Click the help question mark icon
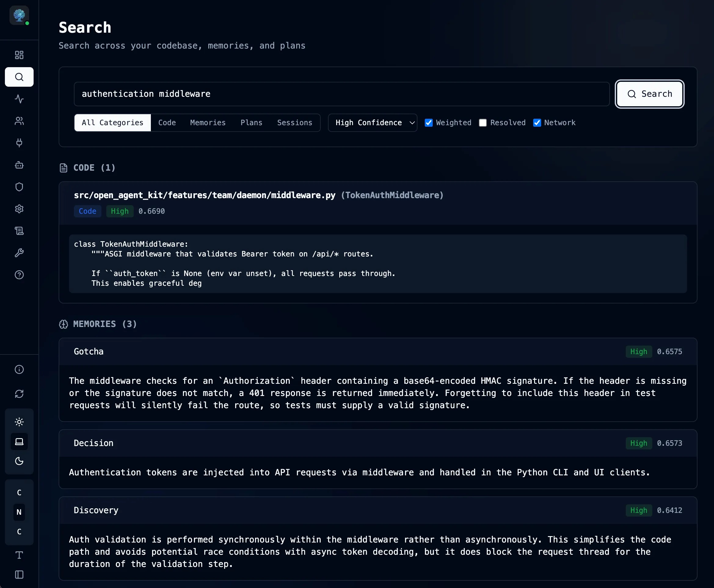The width and height of the screenshot is (714, 588). [19, 275]
